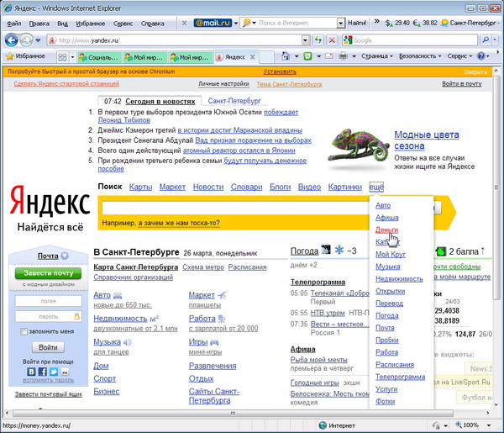Viewport: 504px width, 433px height.
Task: Close the Yandex browser tab
Action: tap(253, 57)
